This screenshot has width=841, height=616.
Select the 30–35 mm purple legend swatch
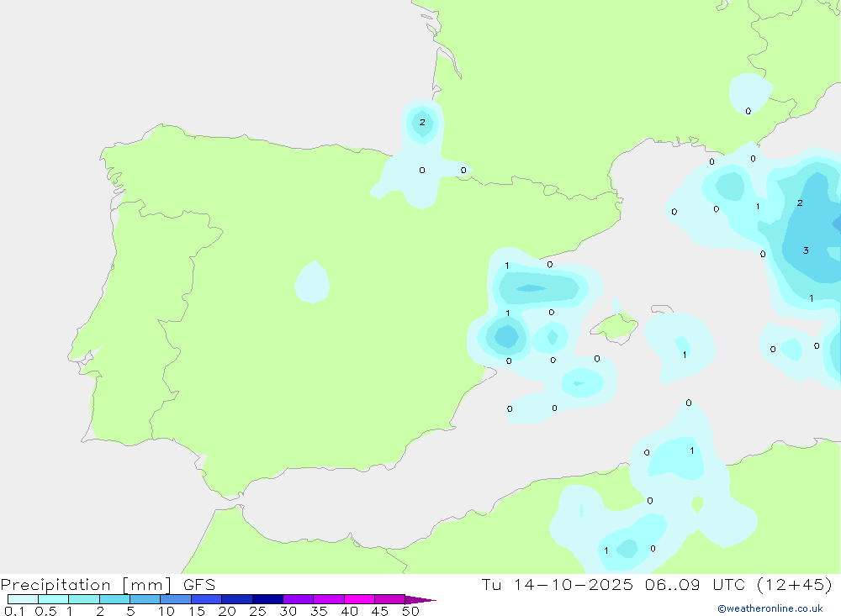coord(299,599)
